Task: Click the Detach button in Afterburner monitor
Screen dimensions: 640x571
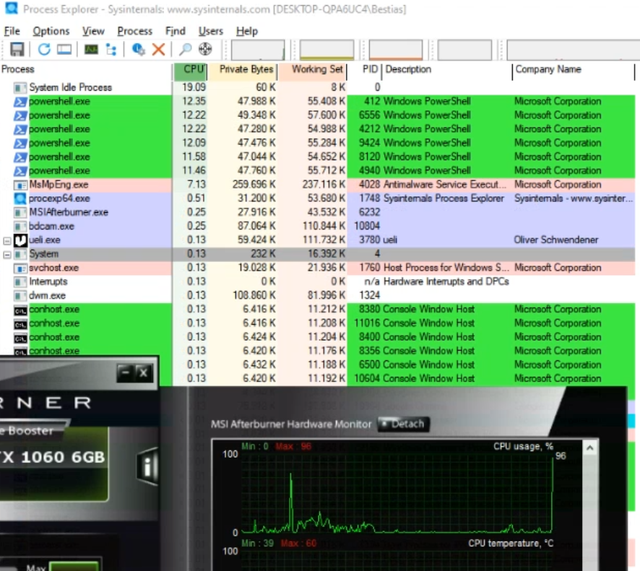Action: pyautogui.click(x=404, y=424)
